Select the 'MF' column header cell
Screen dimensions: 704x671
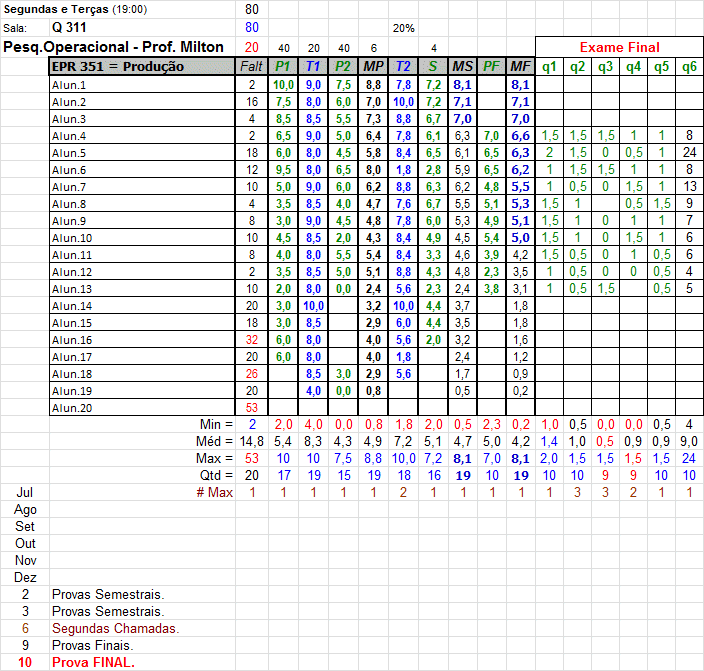(519, 67)
